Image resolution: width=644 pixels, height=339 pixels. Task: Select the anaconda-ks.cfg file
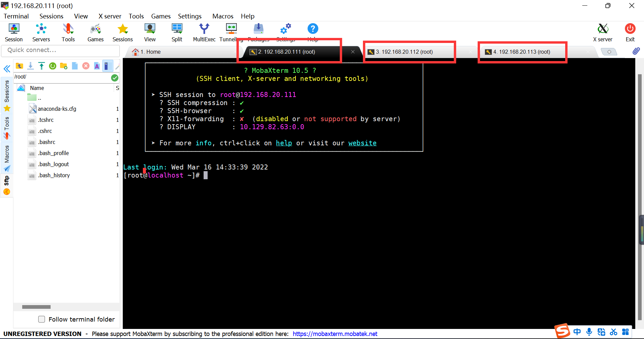57,109
